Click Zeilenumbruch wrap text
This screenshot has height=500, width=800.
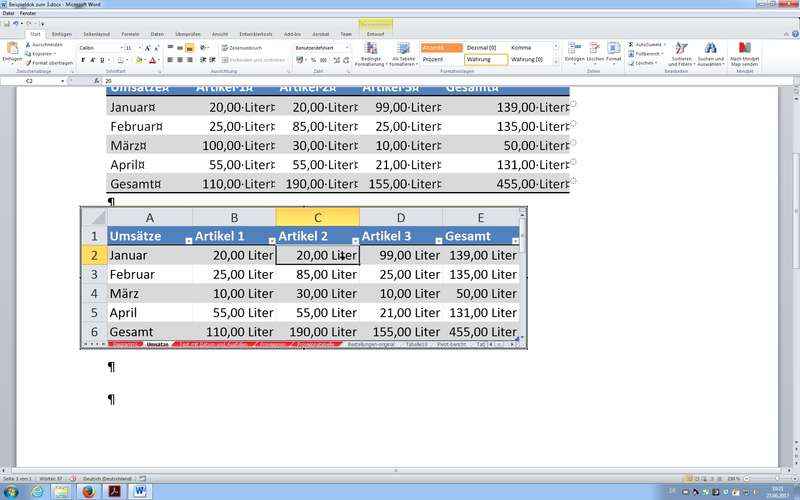[242, 48]
